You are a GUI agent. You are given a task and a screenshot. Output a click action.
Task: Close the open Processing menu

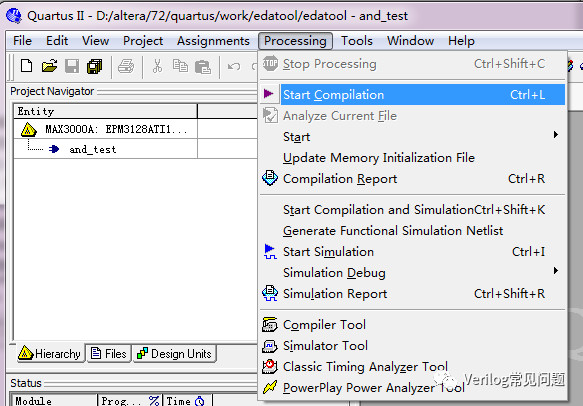pos(295,41)
